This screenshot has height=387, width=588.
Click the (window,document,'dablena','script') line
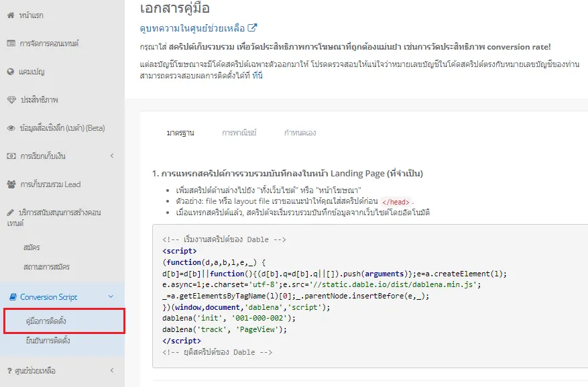(246, 307)
